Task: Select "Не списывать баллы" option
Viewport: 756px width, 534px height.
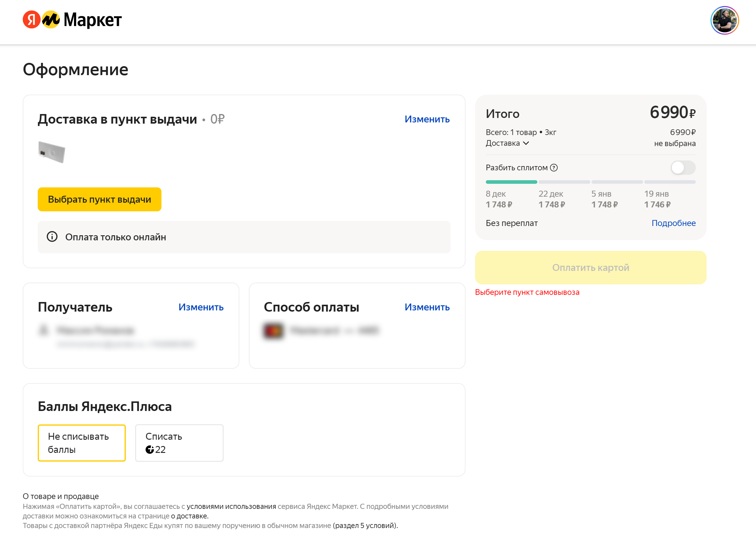Action: coord(82,443)
